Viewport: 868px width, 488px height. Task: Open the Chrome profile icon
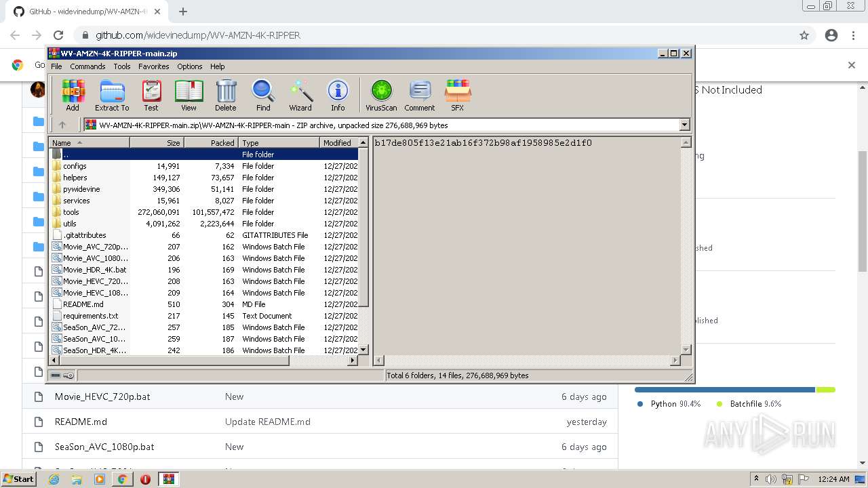831,35
